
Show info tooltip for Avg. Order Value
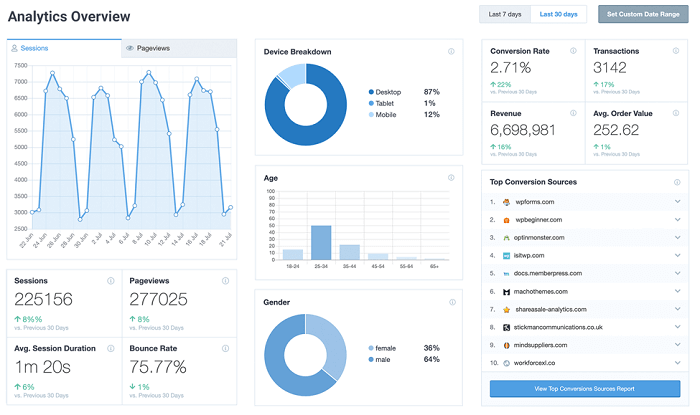676,113
